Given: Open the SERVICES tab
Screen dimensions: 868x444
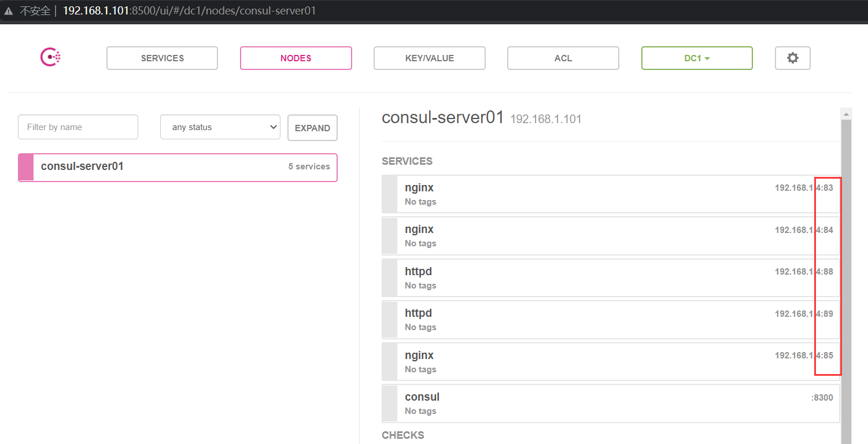Looking at the screenshot, I should point(162,58).
